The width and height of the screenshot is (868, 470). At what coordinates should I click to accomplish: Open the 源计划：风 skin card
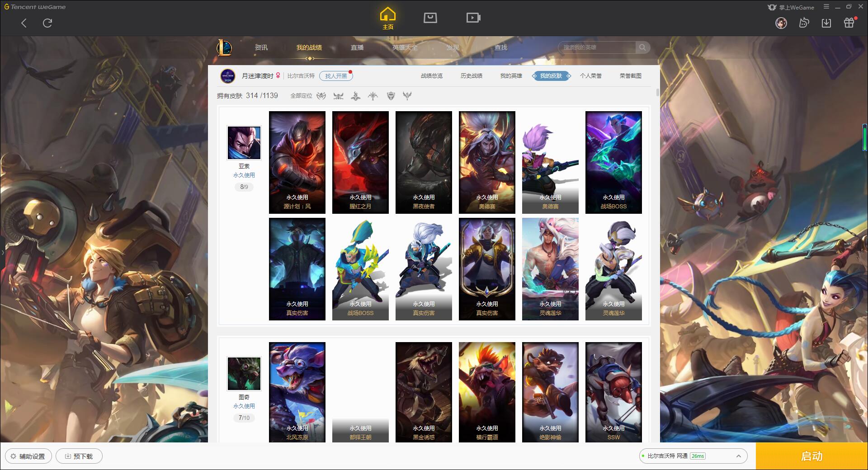[x=297, y=162]
